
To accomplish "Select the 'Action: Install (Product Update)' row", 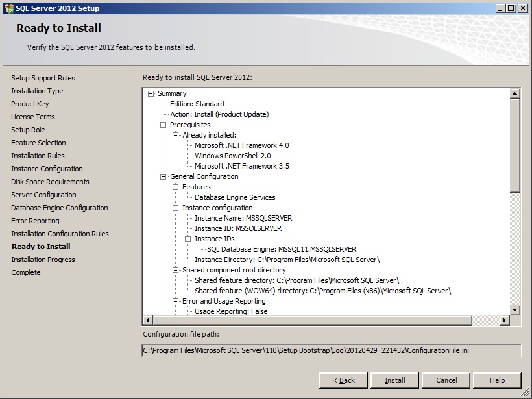I will tap(219, 114).
